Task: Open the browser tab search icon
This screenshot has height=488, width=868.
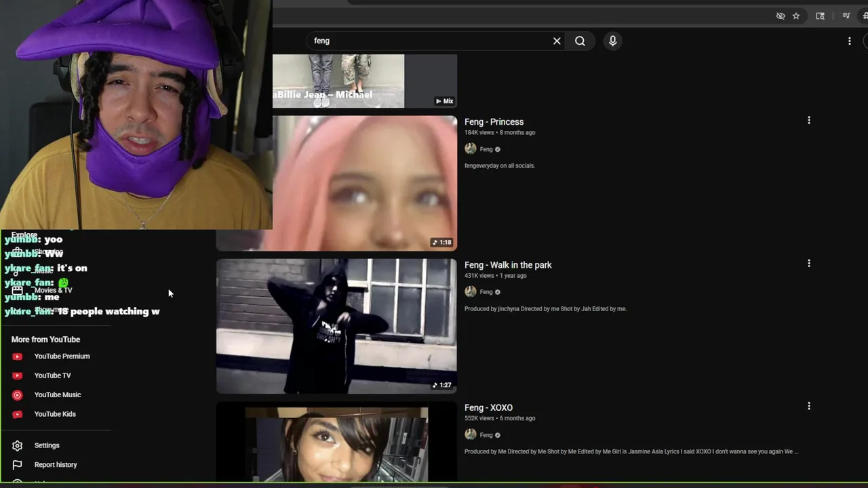Action: click(821, 16)
